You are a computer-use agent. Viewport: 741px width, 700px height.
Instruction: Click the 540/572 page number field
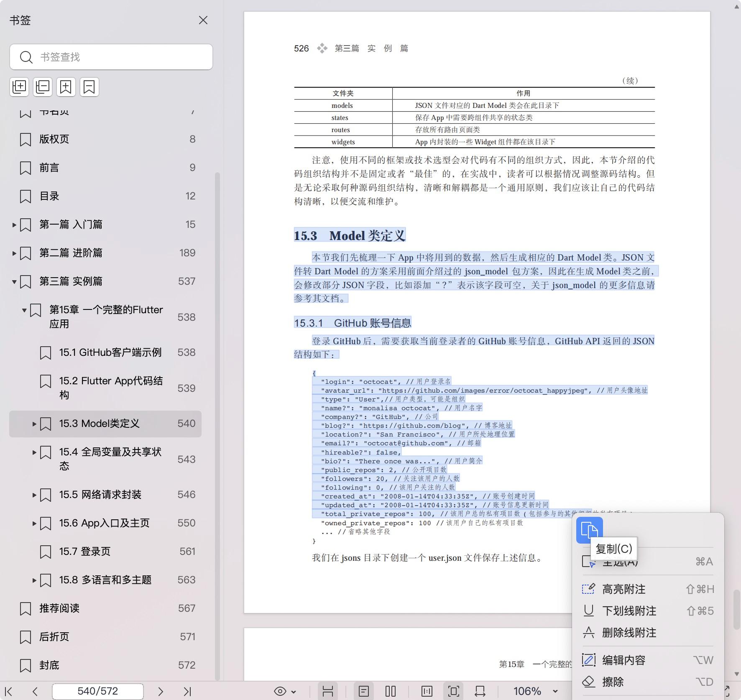(97, 691)
